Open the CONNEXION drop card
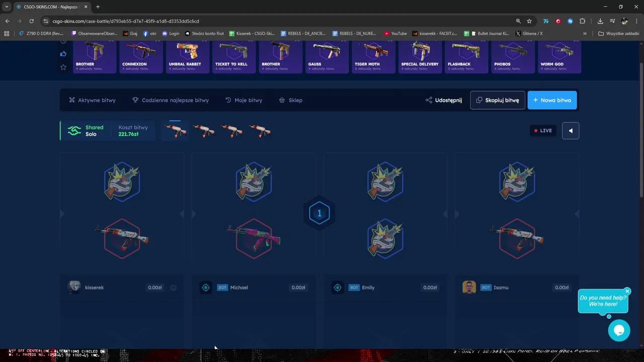 (141, 57)
